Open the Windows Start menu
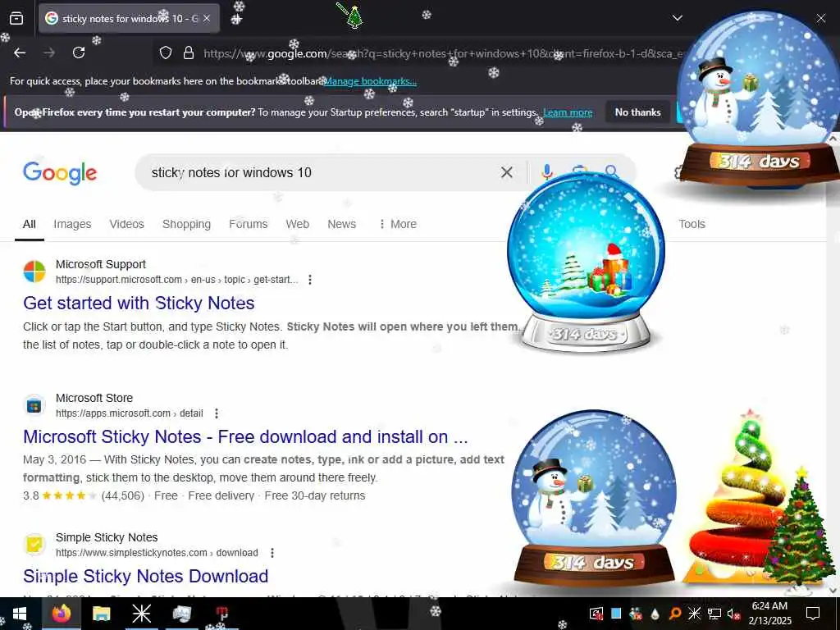Viewport: 840px width, 630px height. point(20,614)
